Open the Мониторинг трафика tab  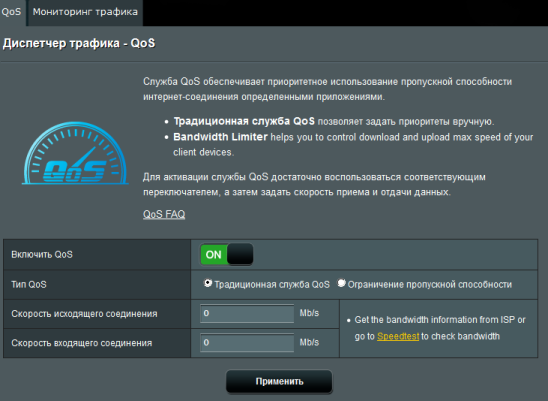pos(85,12)
